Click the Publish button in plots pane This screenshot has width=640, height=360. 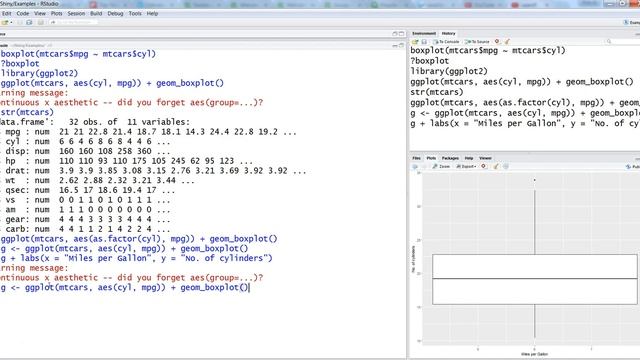click(x=633, y=167)
